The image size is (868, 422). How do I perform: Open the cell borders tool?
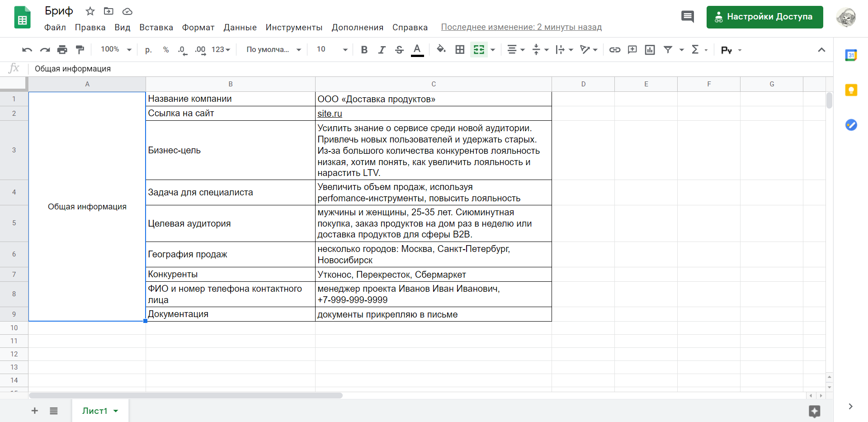click(x=460, y=50)
